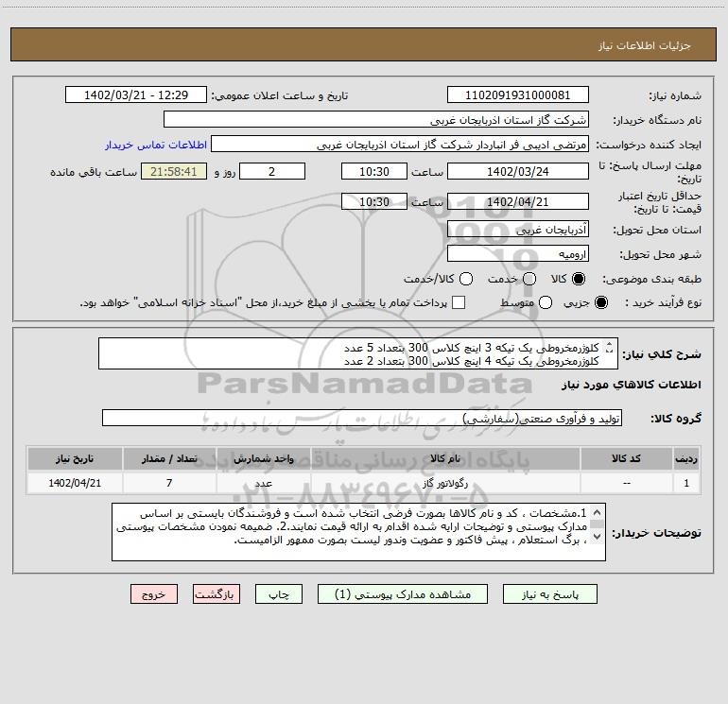The image size is (728, 704).
Task: Click the اطلاعات کالاهای مورد نیاز section title
Action: pyautogui.click(x=631, y=385)
